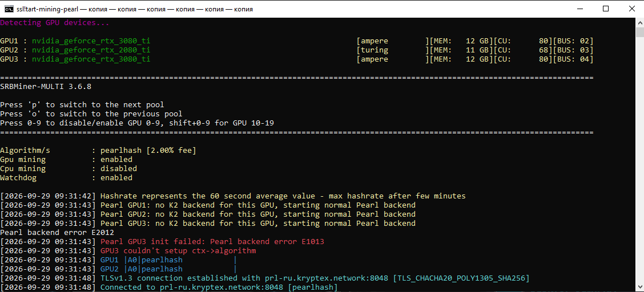
Task: Click 'Pearl GPU2: no K2 backend' message
Action: 258,214
